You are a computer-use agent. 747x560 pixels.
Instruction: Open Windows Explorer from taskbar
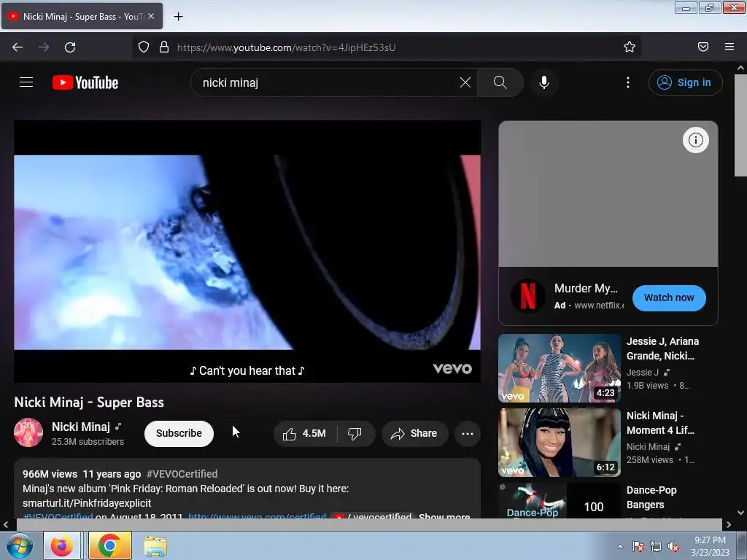[155, 546]
